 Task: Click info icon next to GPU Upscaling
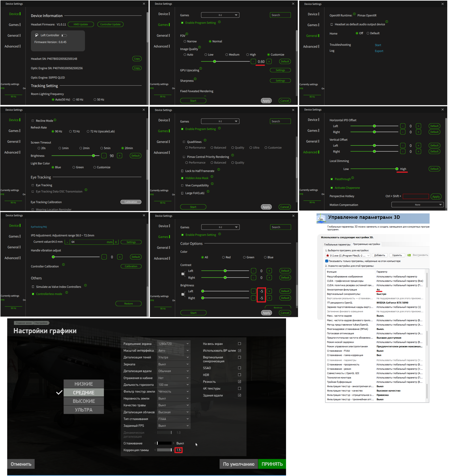click(x=201, y=69)
